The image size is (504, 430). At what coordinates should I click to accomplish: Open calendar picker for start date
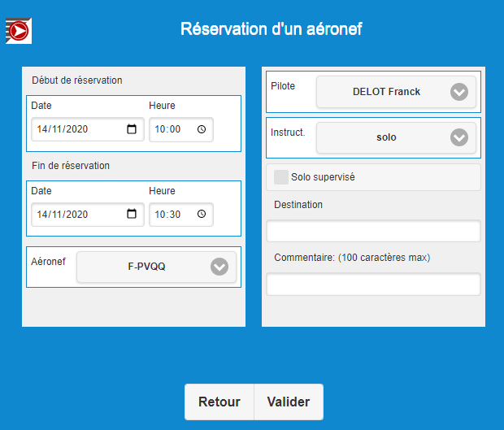pyautogui.click(x=132, y=129)
